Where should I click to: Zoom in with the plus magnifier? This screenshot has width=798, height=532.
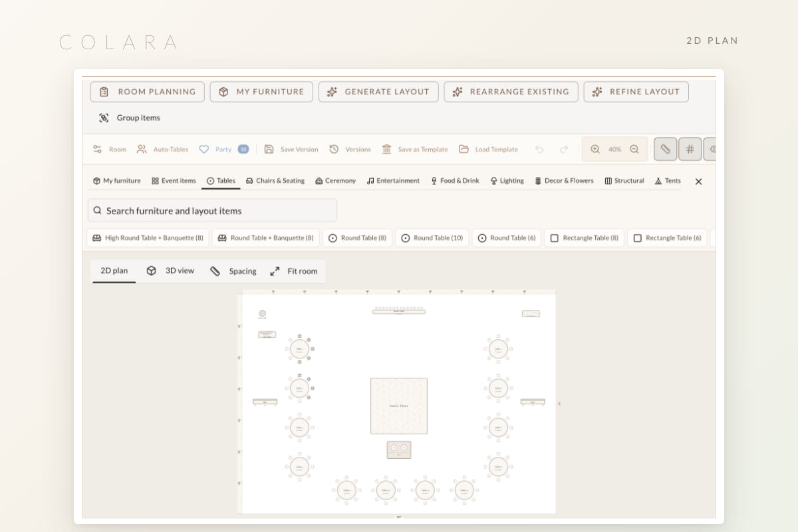595,150
